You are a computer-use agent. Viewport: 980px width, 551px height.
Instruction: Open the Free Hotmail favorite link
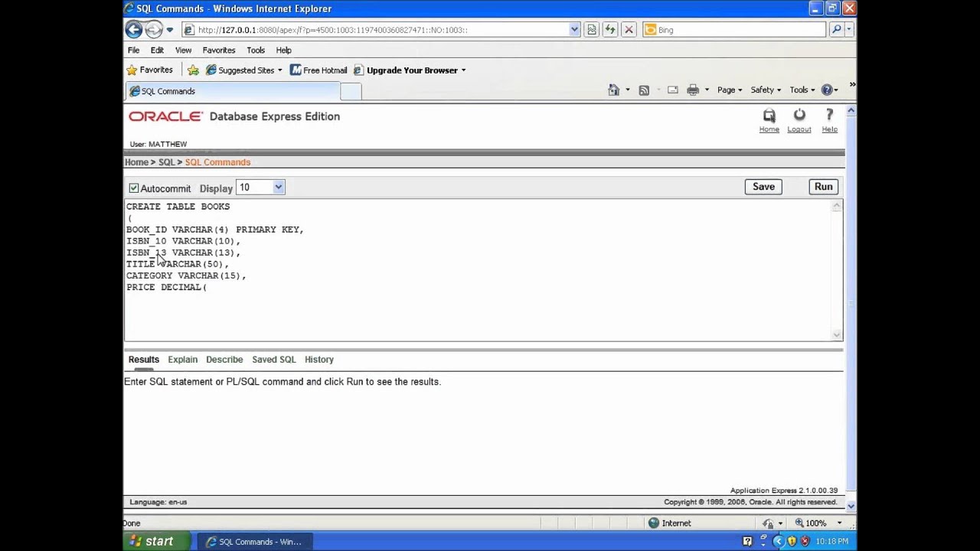tap(318, 70)
